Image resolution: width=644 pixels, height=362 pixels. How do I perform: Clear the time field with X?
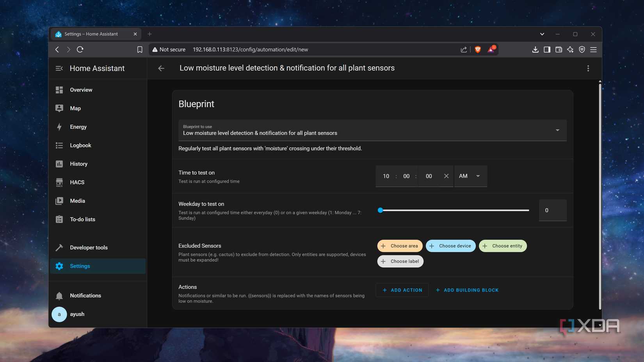446,176
